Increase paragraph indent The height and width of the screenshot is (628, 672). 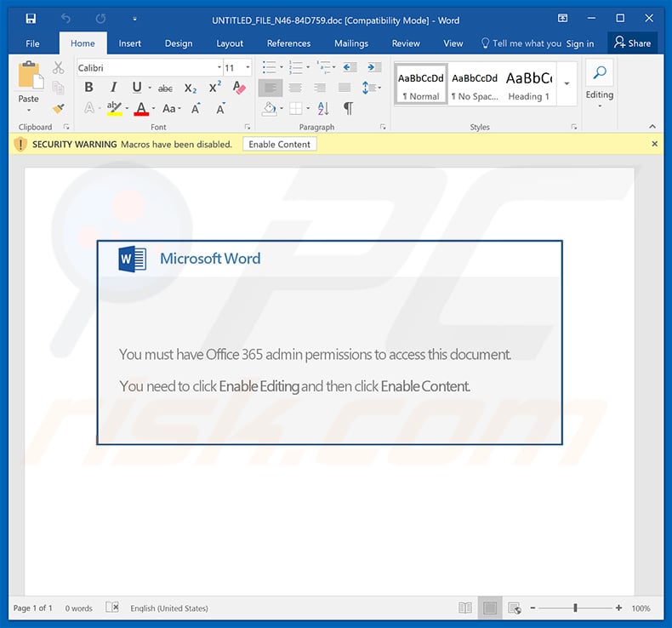(374, 67)
